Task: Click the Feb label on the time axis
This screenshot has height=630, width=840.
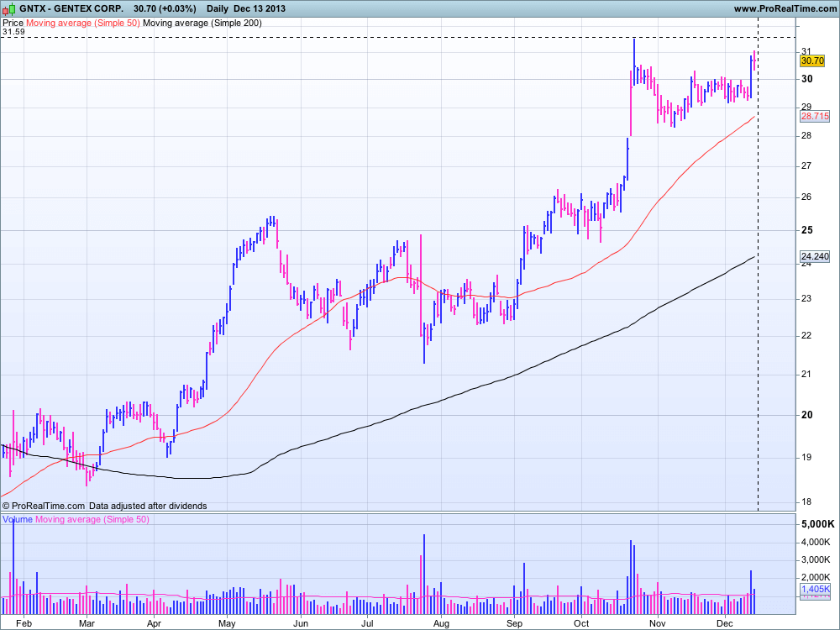Action: pyautogui.click(x=24, y=623)
